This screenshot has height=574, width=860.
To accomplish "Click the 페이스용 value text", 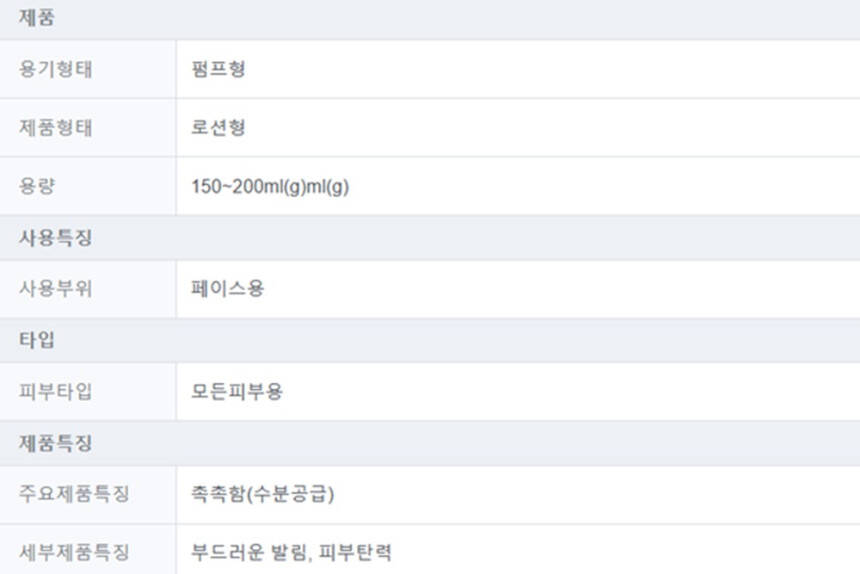I will click(x=228, y=289).
